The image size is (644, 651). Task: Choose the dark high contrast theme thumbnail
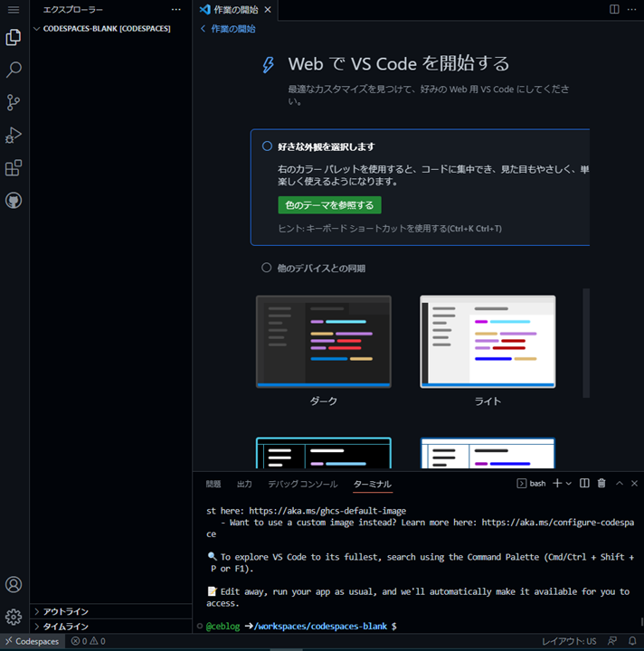pos(324,453)
